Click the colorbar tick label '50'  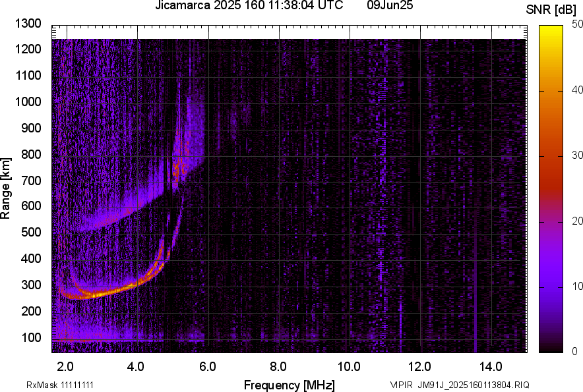pyautogui.click(x=577, y=24)
